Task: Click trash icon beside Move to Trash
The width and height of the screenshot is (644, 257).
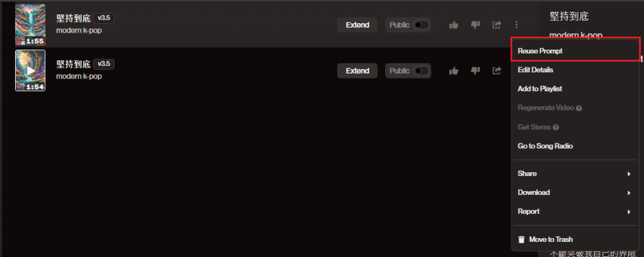Action: tap(521, 239)
